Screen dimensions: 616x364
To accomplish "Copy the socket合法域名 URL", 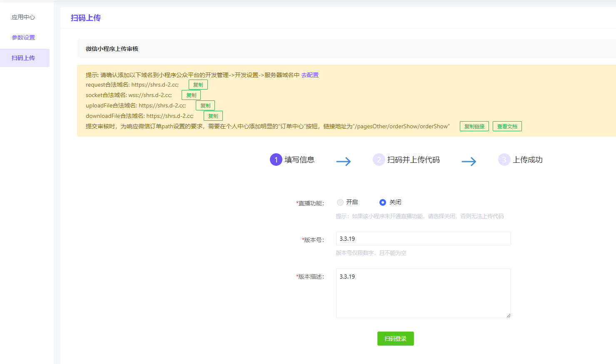I will pyautogui.click(x=191, y=95).
